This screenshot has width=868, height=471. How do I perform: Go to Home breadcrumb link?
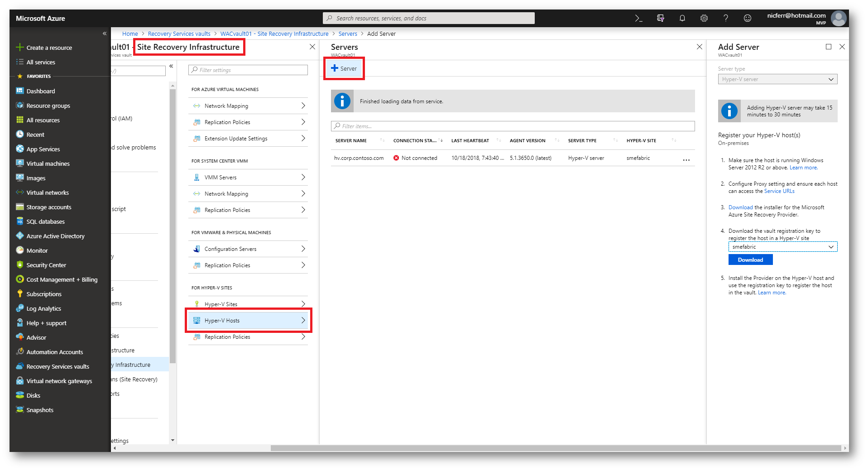coord(130,34)
